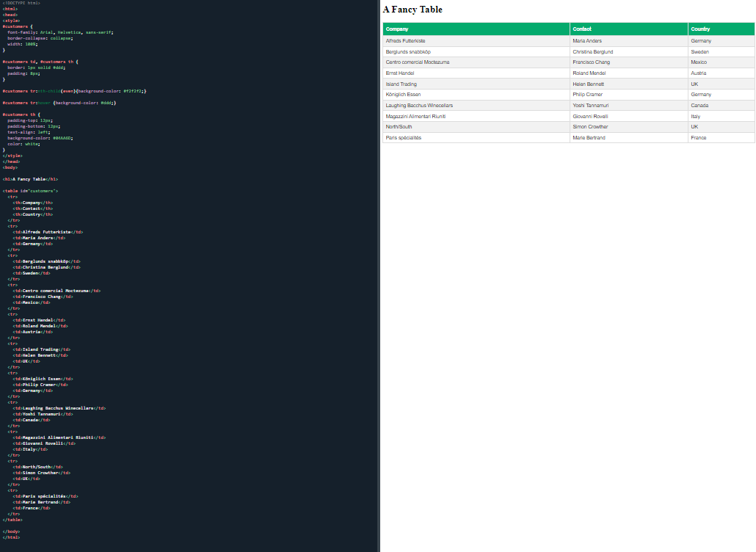Screen dimensions: 756x552
Task: Select the Island Trading company name
Action: (401, 84)
